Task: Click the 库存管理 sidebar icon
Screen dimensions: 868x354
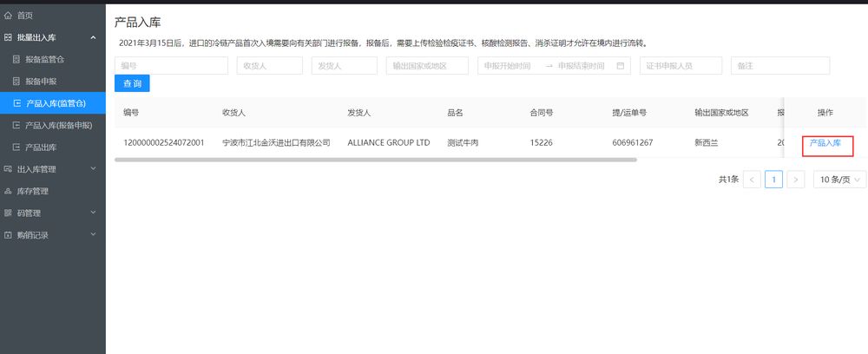Action: [9, 191]
